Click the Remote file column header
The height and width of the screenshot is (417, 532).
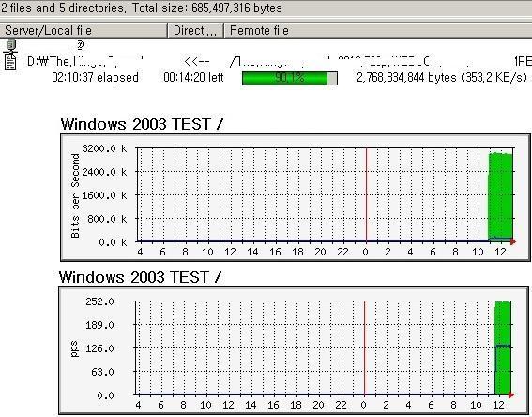point(377,31)
